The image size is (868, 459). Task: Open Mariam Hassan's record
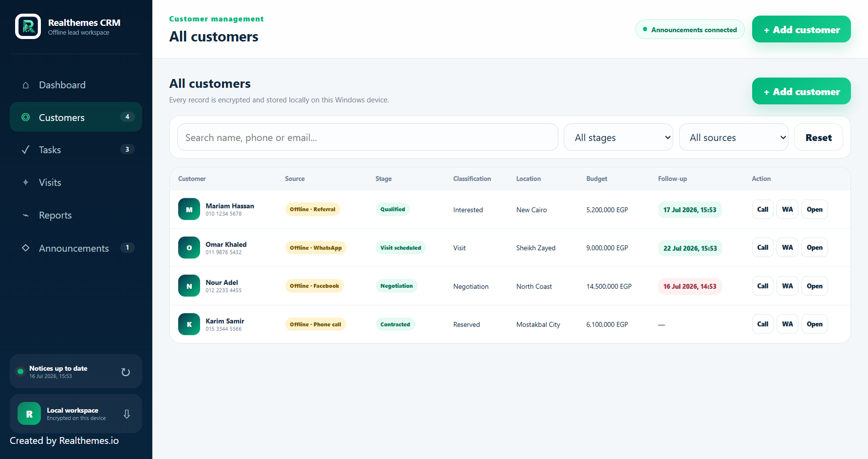[x=814, y=210]
